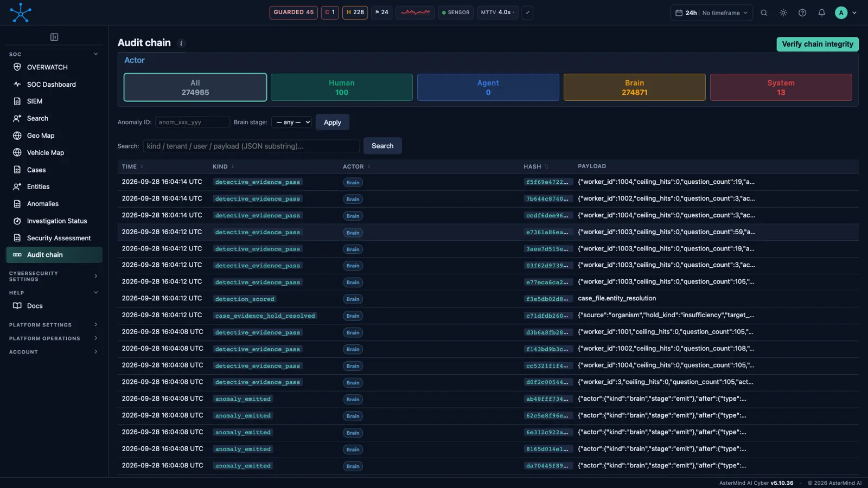Click Brain badge in detection_scored row

(353, 299)
